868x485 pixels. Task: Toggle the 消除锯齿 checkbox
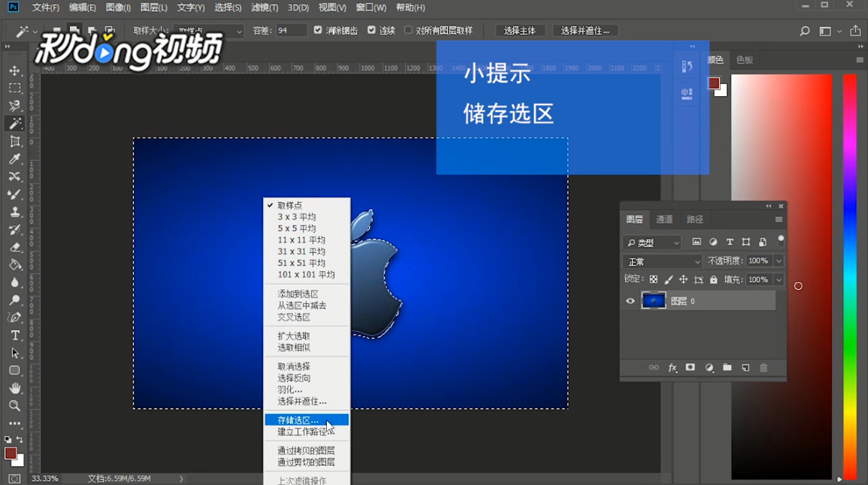coord(318,31)
